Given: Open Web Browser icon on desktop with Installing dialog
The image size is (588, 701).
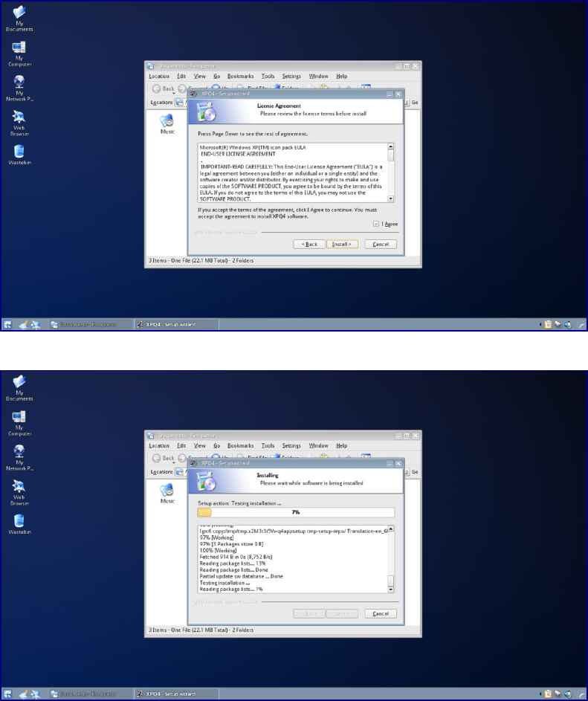Looking at the screenshot, I should click(19, 493).
